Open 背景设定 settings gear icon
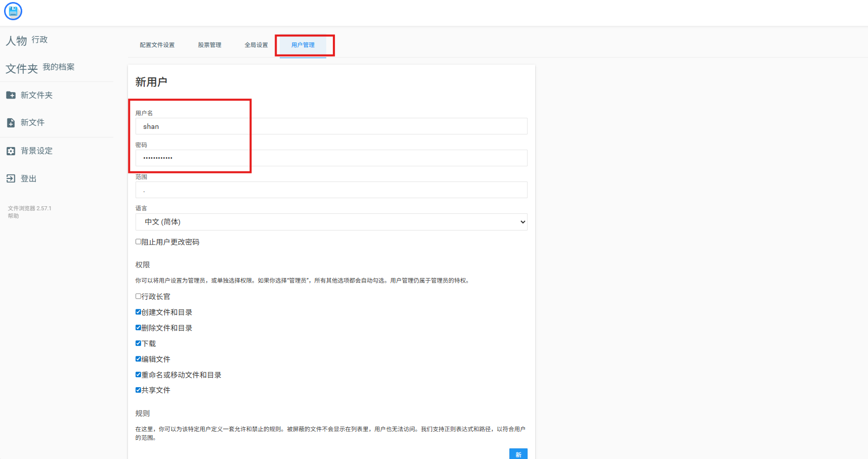Screen dimensions: 868x459 coord(11,151)
